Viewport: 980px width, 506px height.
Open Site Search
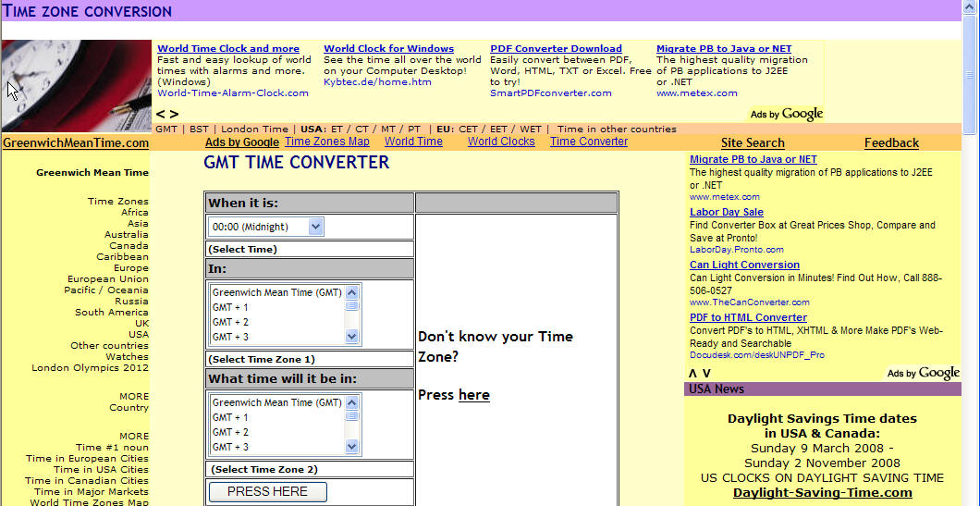click(x=753, y=142)
